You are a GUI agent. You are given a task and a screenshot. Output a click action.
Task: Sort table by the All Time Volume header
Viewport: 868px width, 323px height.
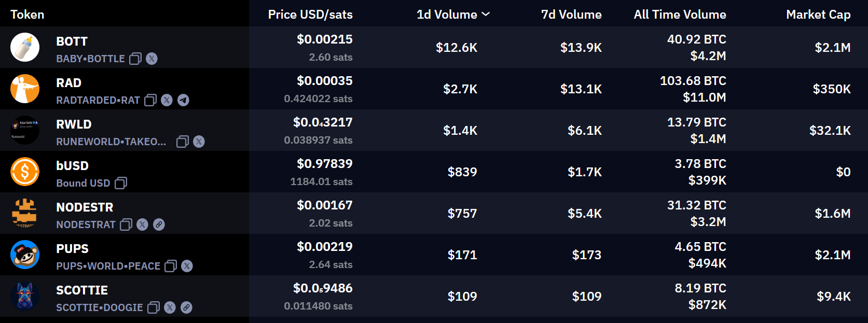(x=680, y=15)
